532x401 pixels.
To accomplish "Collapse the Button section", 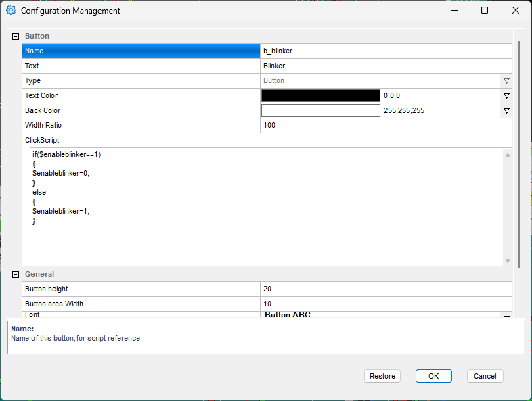I will [16, 37].
